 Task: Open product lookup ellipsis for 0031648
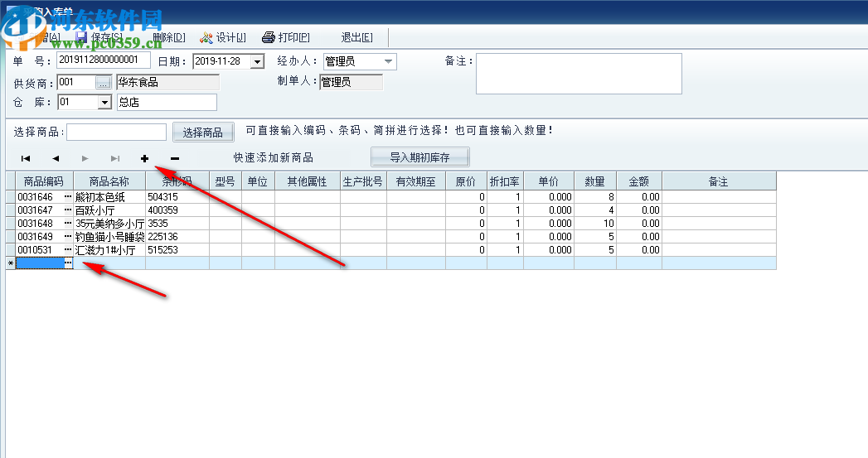(x=68, y=224)
